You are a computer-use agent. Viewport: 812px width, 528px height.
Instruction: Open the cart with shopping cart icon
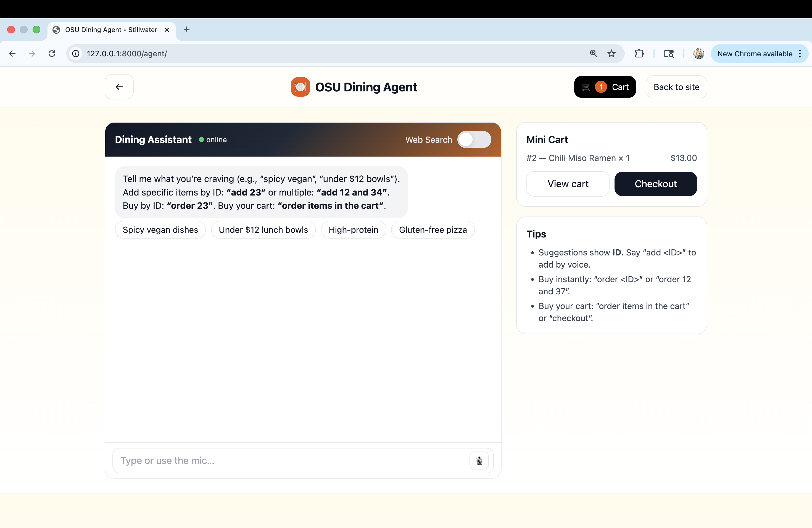pyautogui.click(x=605, y=87)
